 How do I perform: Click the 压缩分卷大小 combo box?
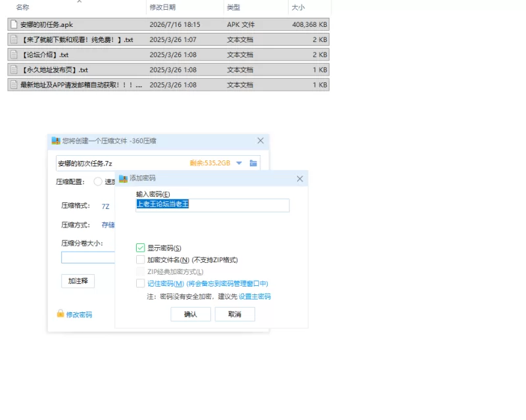click(88, 258)
